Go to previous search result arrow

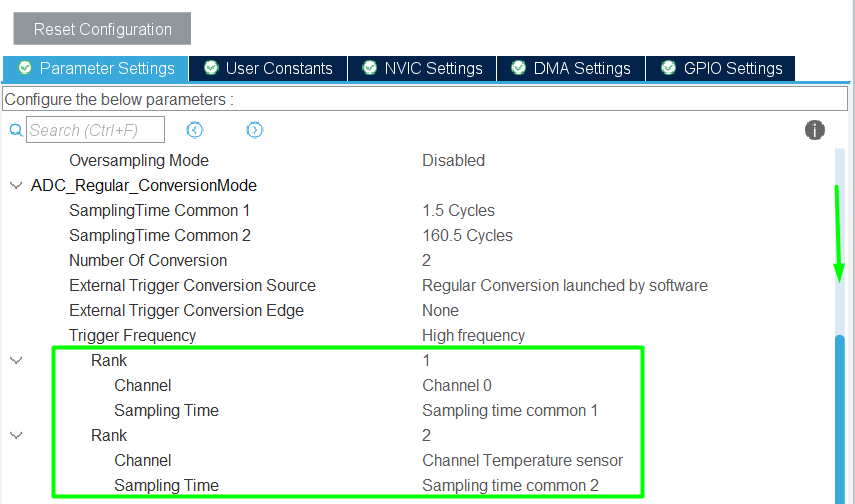point(195,130)
